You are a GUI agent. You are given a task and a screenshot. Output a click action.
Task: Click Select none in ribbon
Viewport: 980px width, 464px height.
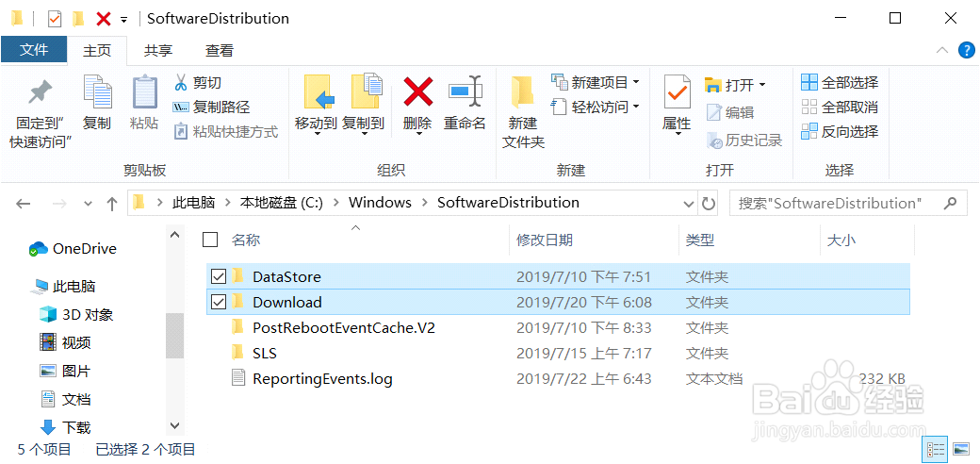tap(840, 107)
